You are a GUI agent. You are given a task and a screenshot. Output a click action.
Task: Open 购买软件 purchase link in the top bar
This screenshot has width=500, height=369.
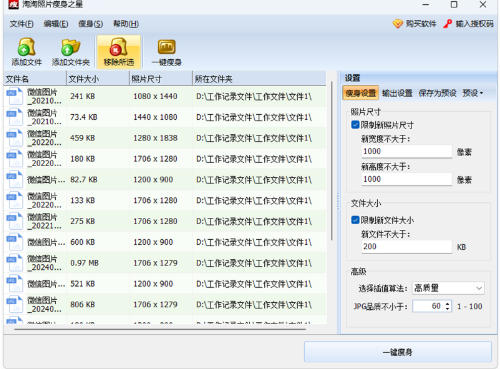click(415, 24)
